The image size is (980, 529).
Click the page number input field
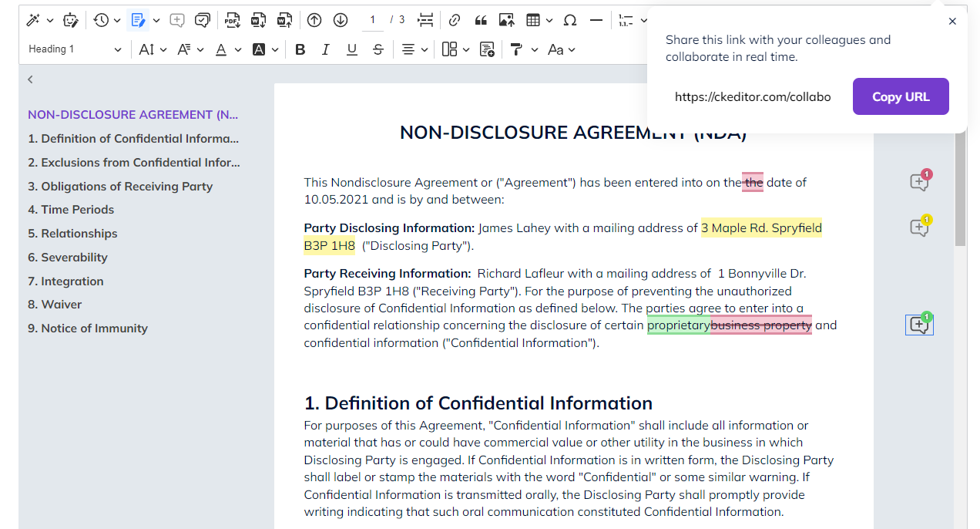point(372,20)
